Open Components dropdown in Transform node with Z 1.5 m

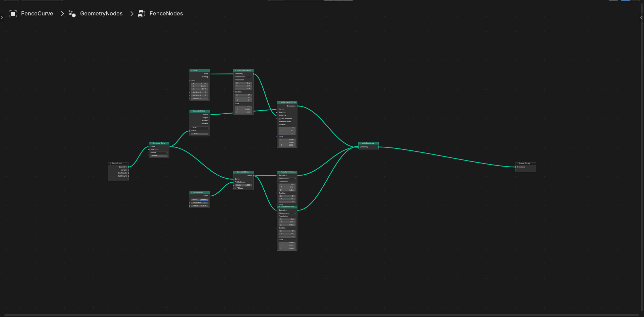point(287,178)
